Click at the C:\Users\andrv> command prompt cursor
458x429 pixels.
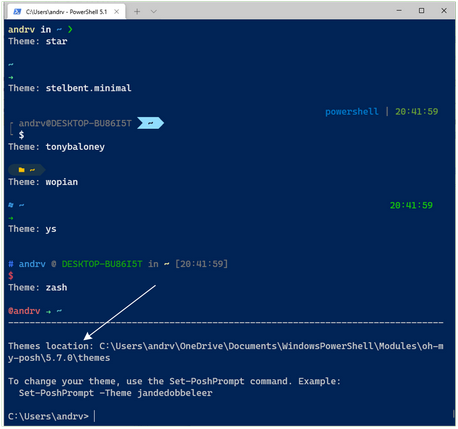tap(95, 416)
